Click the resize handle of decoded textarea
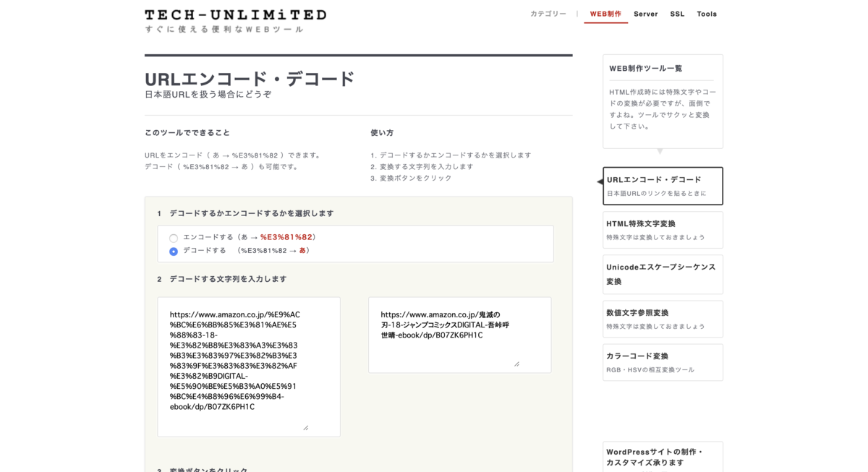This screenshot has height=472, width=868. tap(516, 364)
